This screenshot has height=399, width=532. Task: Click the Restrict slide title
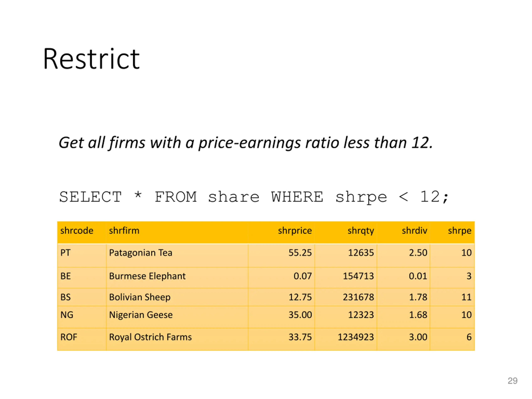(x=91, y=59)
